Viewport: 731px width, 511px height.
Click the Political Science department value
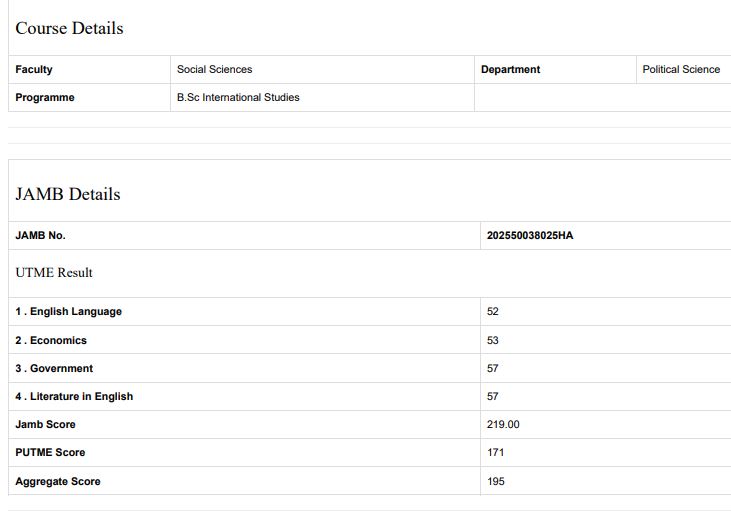click(x=680, y=70)
